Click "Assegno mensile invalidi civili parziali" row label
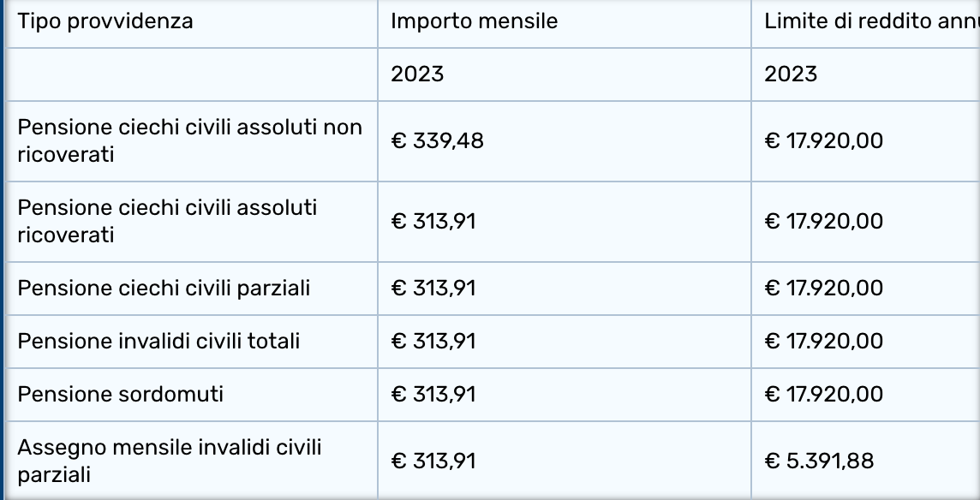This screenshot has height=500, width=980. click(x=170, y=460)
